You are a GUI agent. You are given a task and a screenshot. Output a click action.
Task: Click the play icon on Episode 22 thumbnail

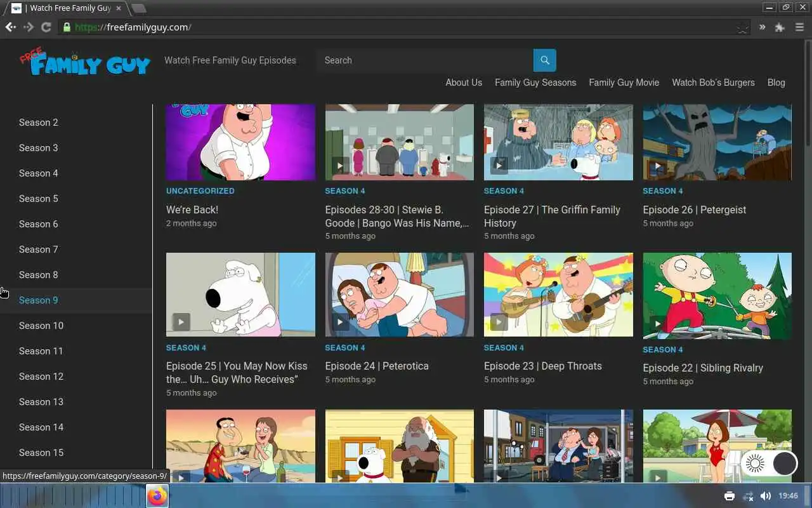[658, 324]
